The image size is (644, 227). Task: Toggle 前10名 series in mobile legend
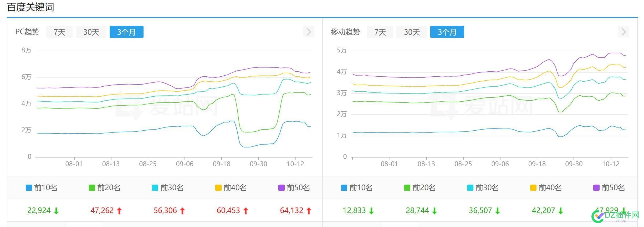(357, 188)
